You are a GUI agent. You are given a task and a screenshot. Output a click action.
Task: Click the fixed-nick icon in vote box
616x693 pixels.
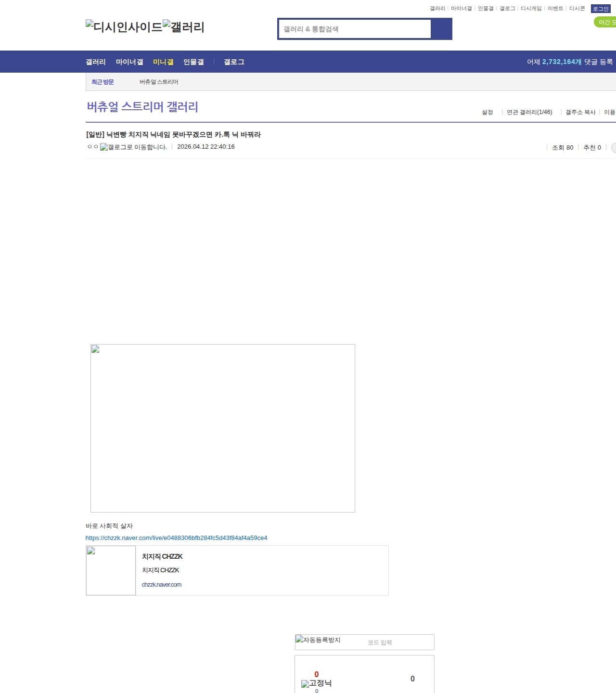[x=316, y=683]
